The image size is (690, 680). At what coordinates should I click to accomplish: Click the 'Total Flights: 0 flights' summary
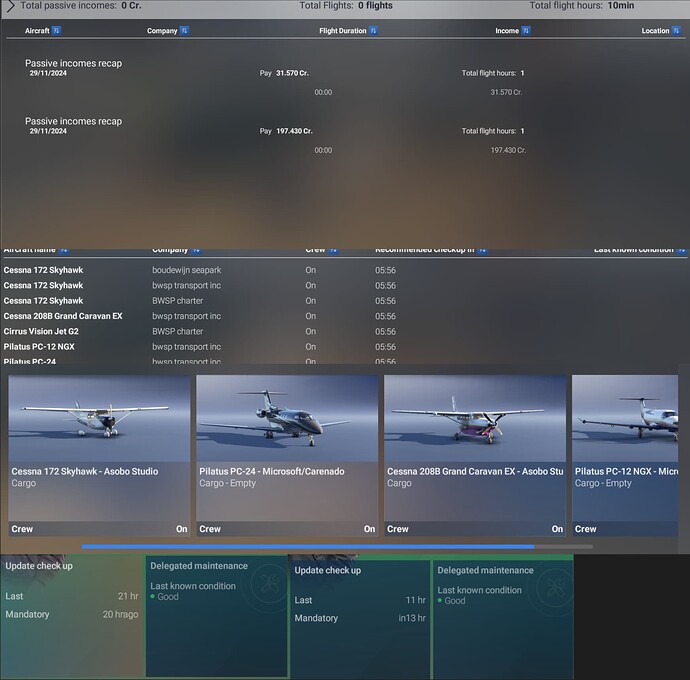346,6
